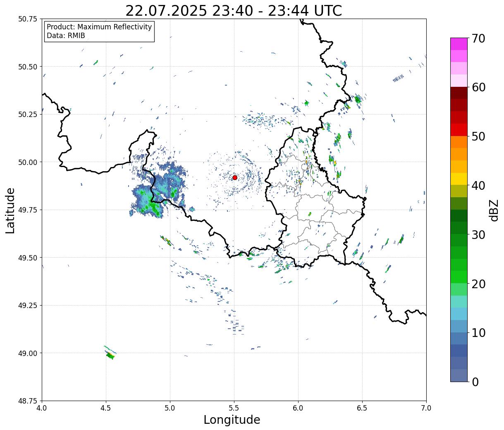Click the 7.0 longitude tick label
Image resolution: width=504 pixels, height=430 pixels.
[426, 408]
